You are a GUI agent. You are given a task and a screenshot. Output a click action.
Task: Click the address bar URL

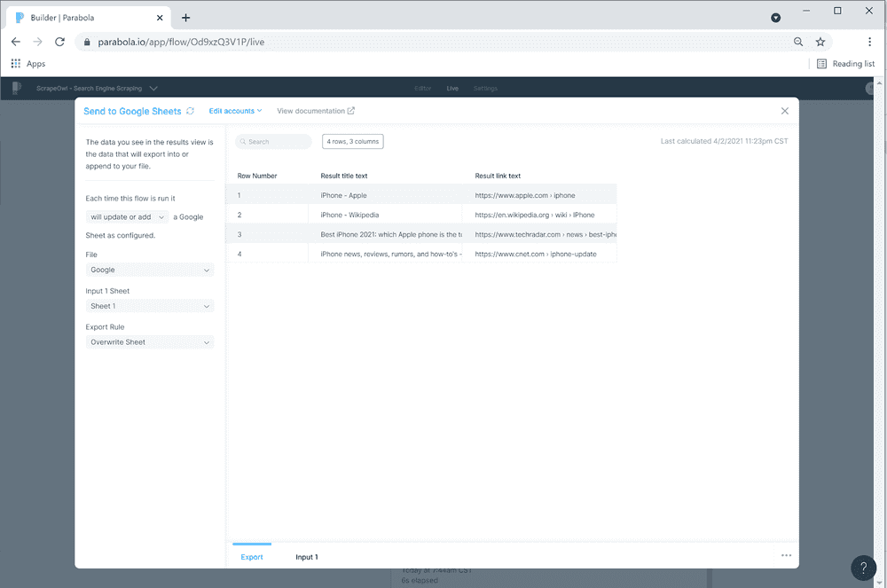181,42
